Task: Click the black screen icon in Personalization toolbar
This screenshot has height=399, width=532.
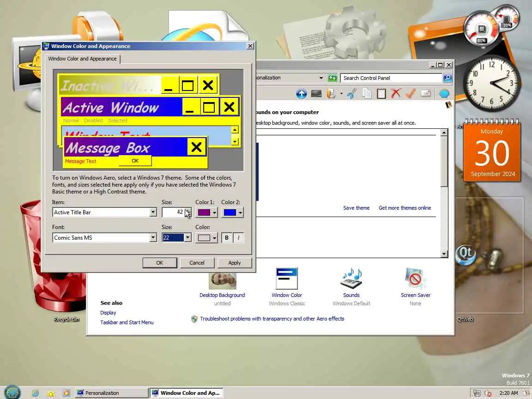Action: [x=316, y=93]
